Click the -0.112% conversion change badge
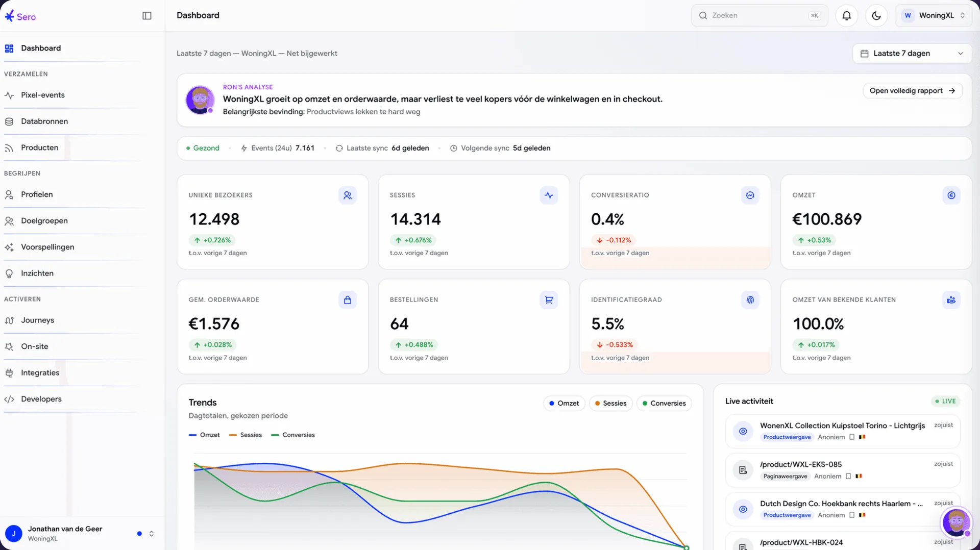Viewport: 980px width, 550px height. (x=614, y=240)
